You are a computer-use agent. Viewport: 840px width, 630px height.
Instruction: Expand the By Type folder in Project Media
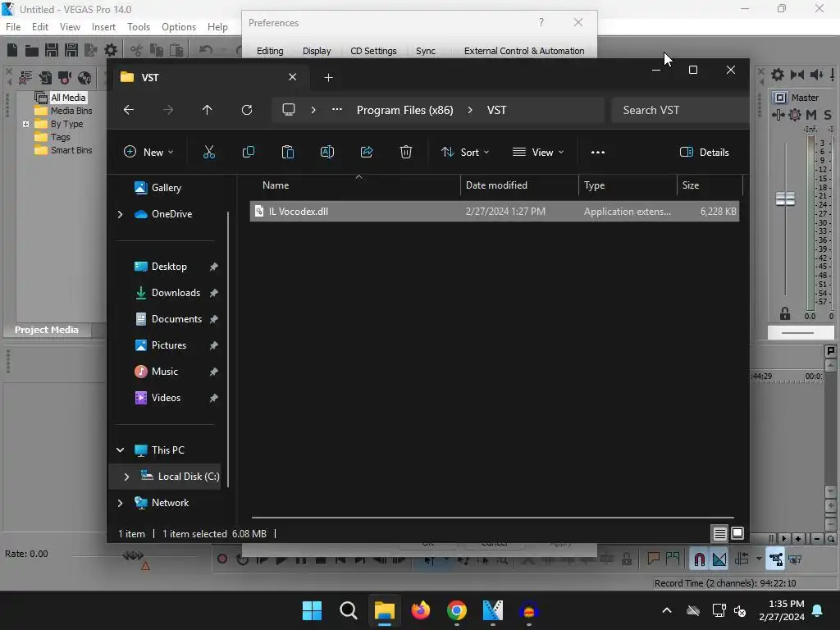point(25,124)
